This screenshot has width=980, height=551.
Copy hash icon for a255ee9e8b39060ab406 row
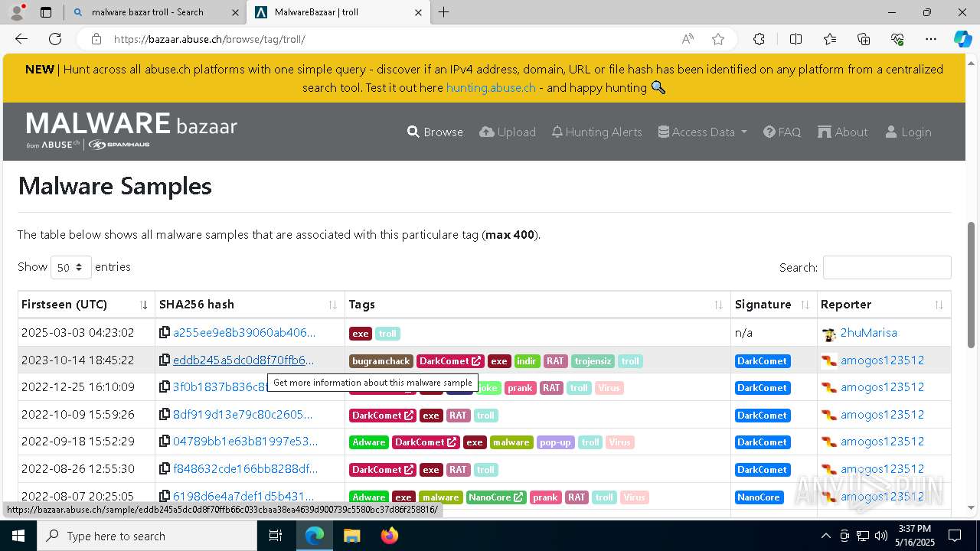point(165,333)
